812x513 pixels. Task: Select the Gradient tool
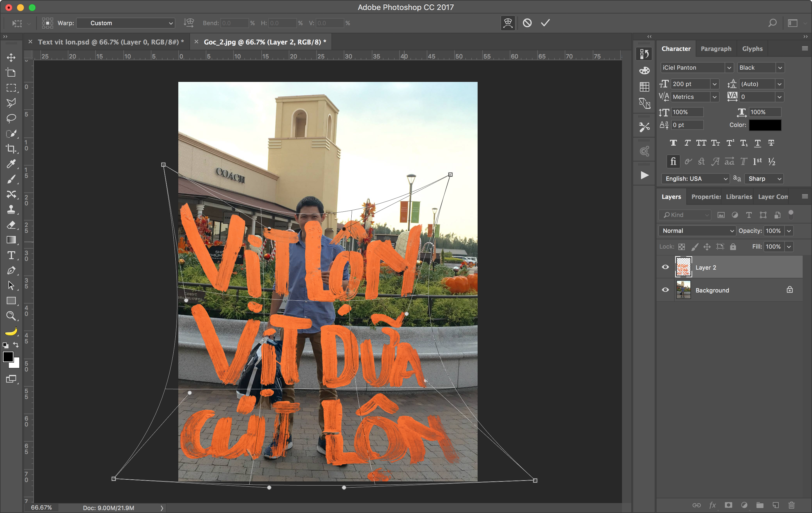pos(11,240)
